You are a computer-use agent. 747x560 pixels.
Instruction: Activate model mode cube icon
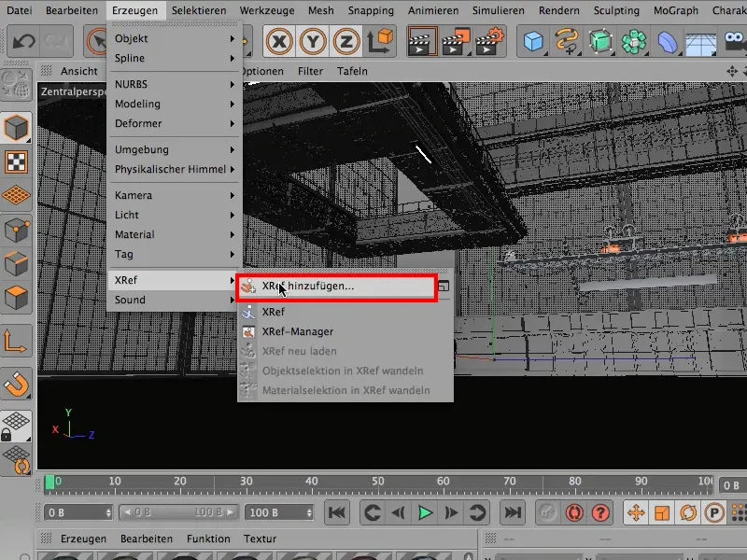pyautogui.click(x=16, y=128)
